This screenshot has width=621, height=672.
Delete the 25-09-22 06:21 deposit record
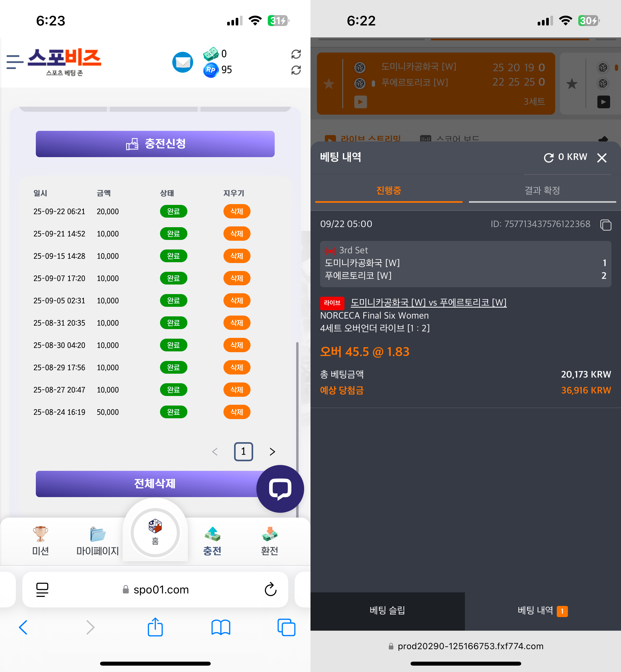pos(236,211)
